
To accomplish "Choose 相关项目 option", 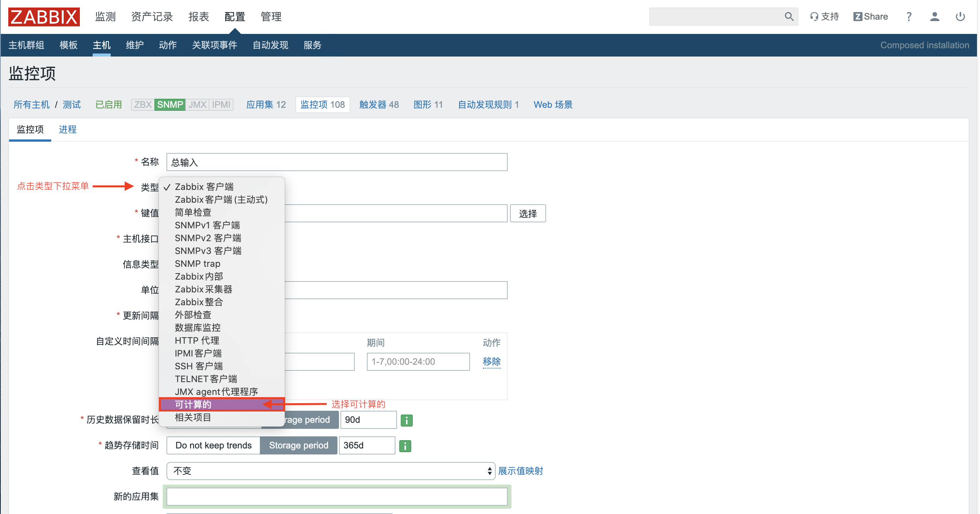I will (222, 417).
